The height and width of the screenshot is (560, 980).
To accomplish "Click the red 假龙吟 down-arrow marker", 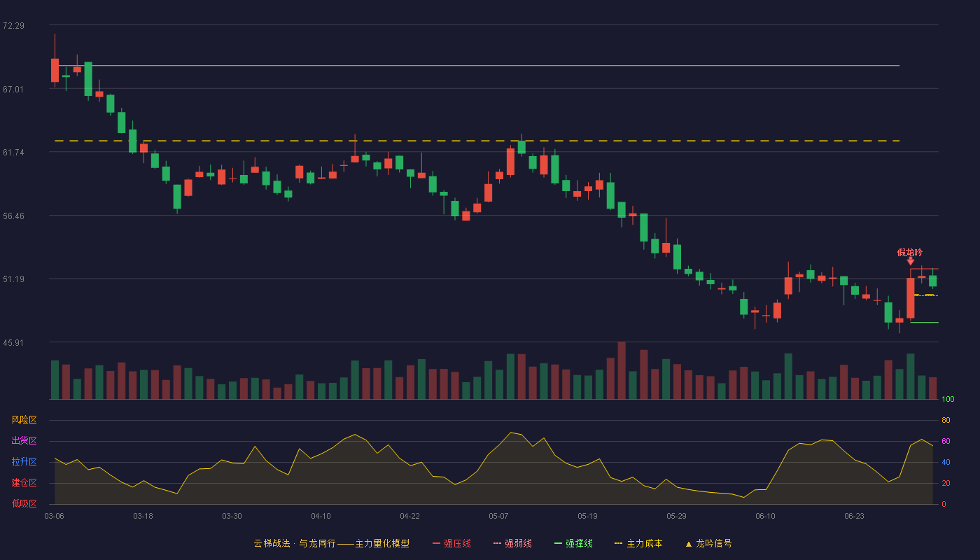I will pyautogui.click(x=910, y=262).
